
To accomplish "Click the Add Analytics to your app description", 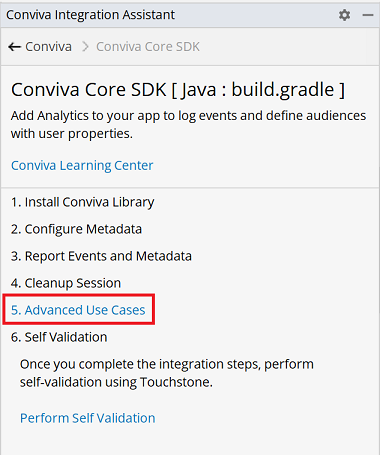I will click(188, 124).
